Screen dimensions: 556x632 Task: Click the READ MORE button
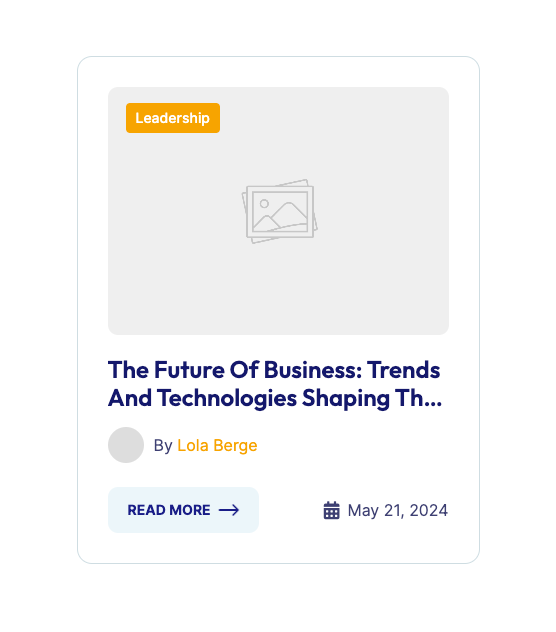coord(183,510)
